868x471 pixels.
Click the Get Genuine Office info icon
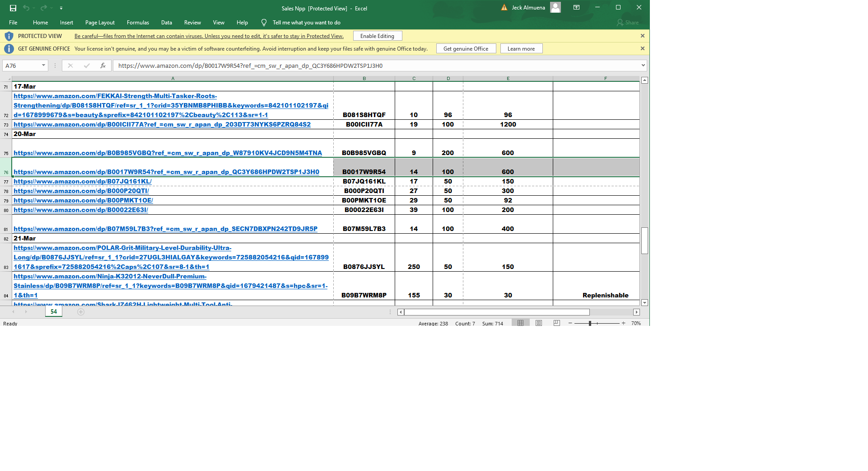[x=9, y=49]
